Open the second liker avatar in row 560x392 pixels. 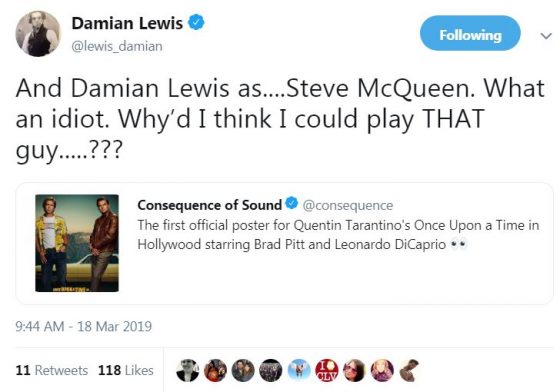(x=215, y=371)
